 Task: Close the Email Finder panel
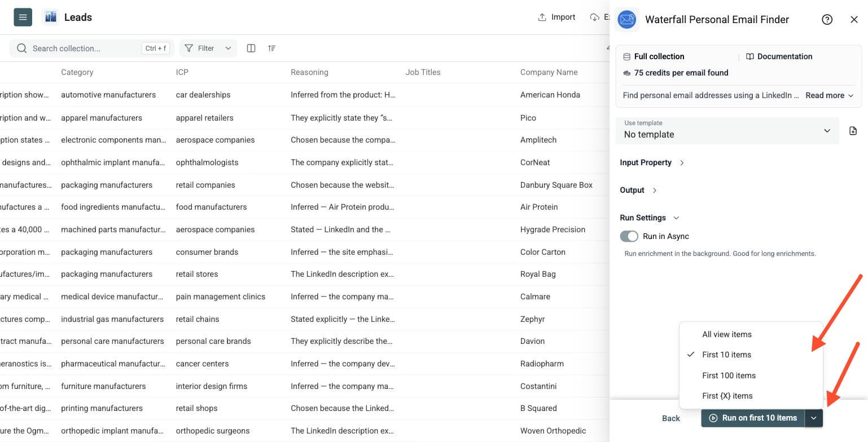(x=854, y=20)
